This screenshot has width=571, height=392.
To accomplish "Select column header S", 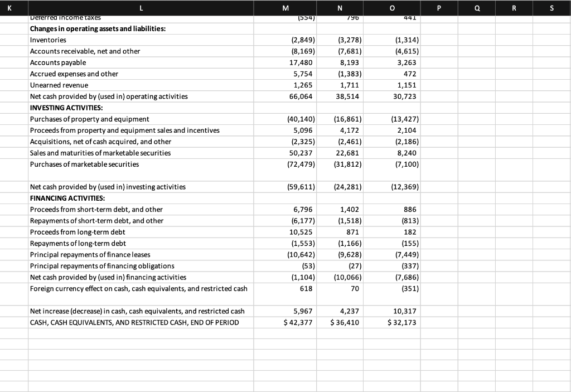I will (551, 8).
